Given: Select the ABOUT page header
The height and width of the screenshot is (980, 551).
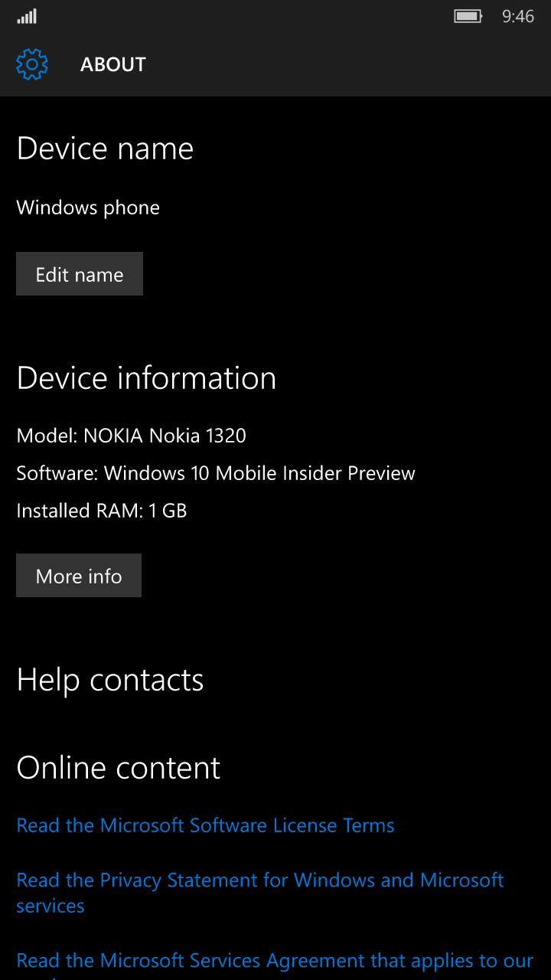Looking at the screenshot, I should pyautogui.click(x=113, y=64).
